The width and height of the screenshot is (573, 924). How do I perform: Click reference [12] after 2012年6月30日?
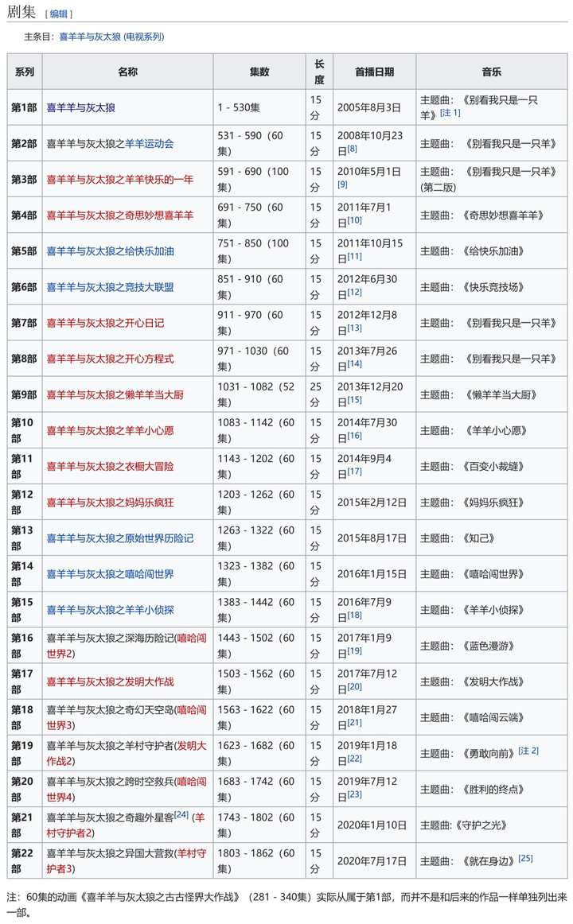354,293
